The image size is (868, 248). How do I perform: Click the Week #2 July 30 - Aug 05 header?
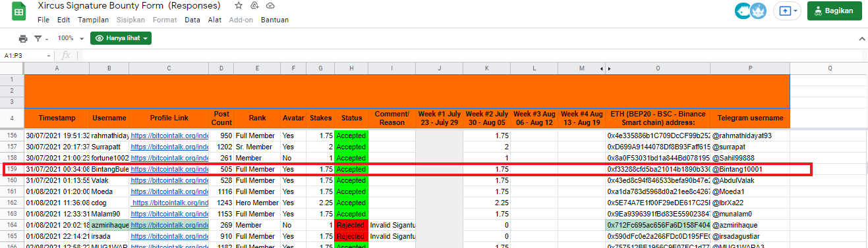(486, 118)
